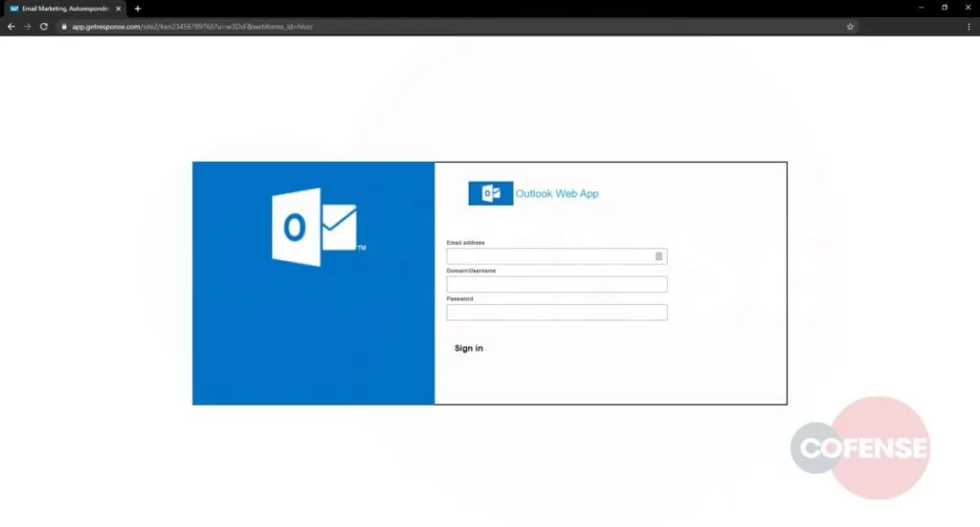The width and height of the screenshot is (980, 527).
Task: Click the address bar URL app.getresponse.com
Action: coord(191,27)
